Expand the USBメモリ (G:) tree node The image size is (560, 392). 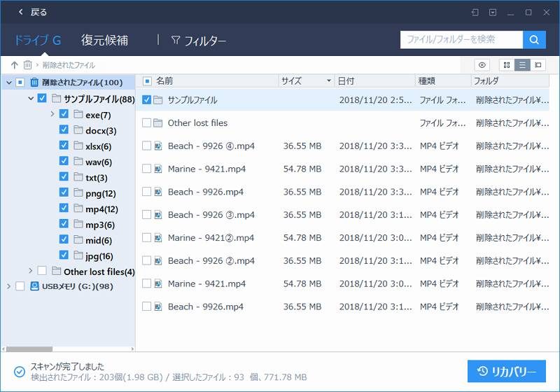tap(8, 286)
